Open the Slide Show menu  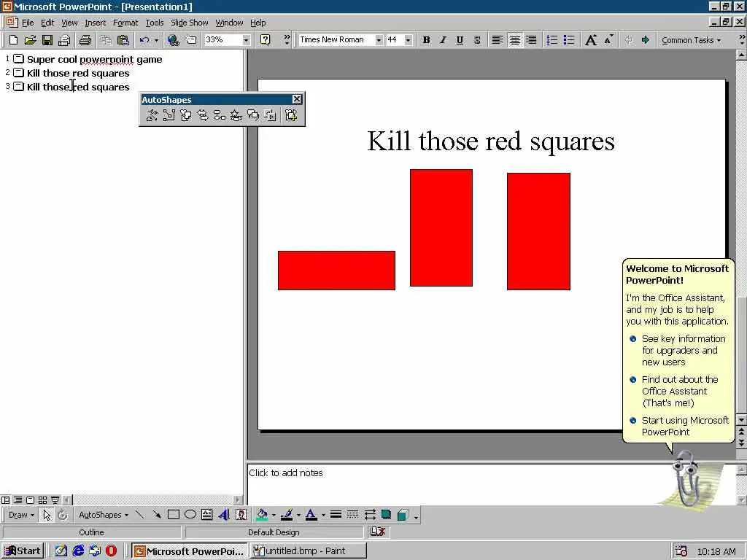(189, 23)
